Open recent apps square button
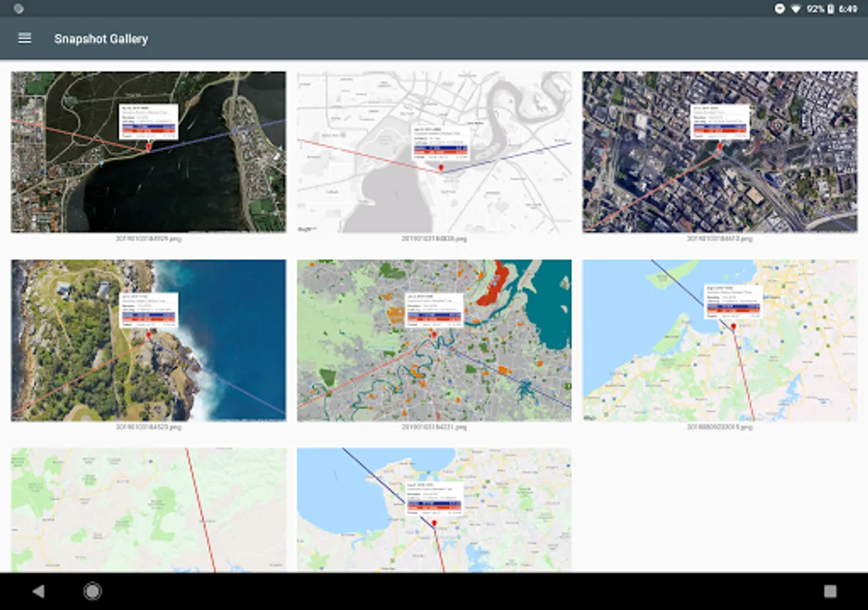 tap(830, 592)
